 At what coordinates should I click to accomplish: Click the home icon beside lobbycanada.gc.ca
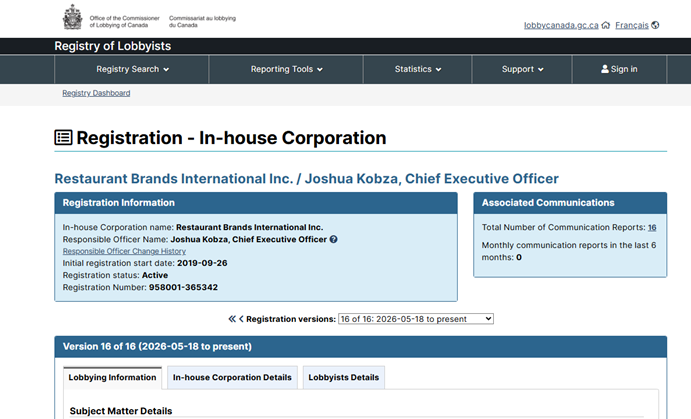click(x=606, y=25)
